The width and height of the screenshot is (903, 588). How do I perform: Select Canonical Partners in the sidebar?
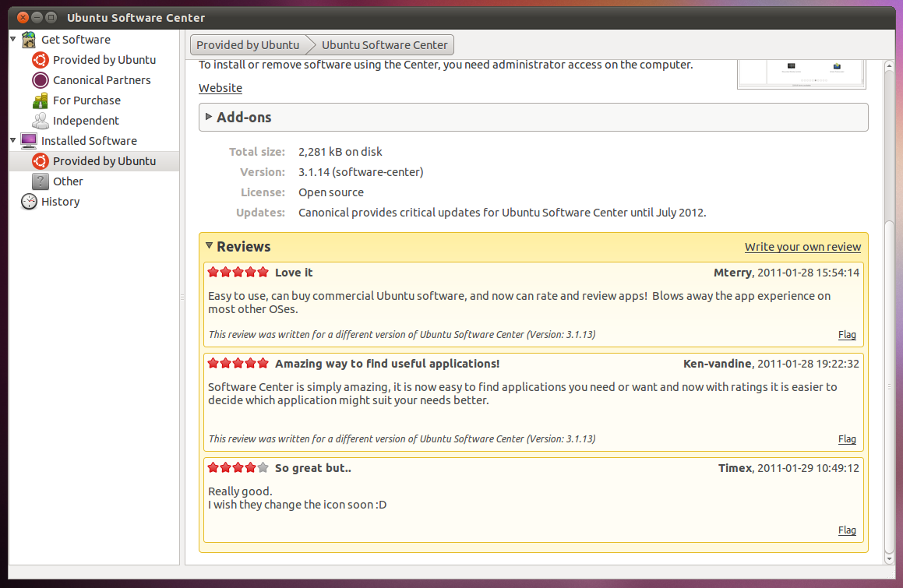click(x=102, y=80)
